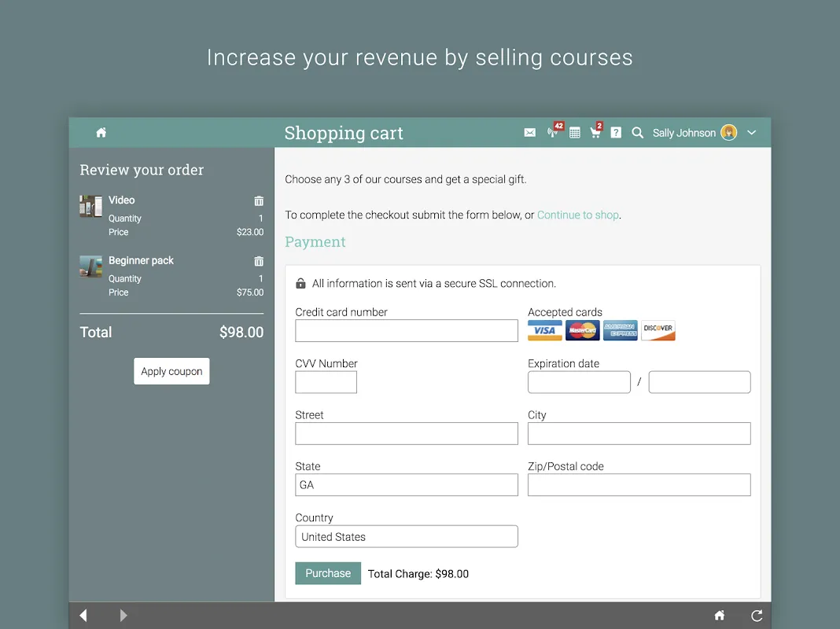The height and width of the screenshot is (629, 840).
Task: Select the Zip/Postal code input
Action: tap(639, 485)
